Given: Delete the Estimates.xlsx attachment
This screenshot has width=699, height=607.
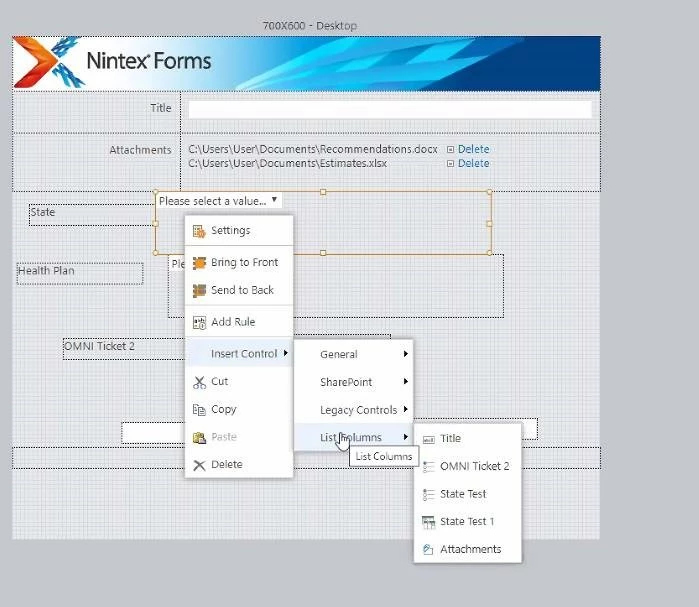Looking at the screenshot, I should click(473, 164).
